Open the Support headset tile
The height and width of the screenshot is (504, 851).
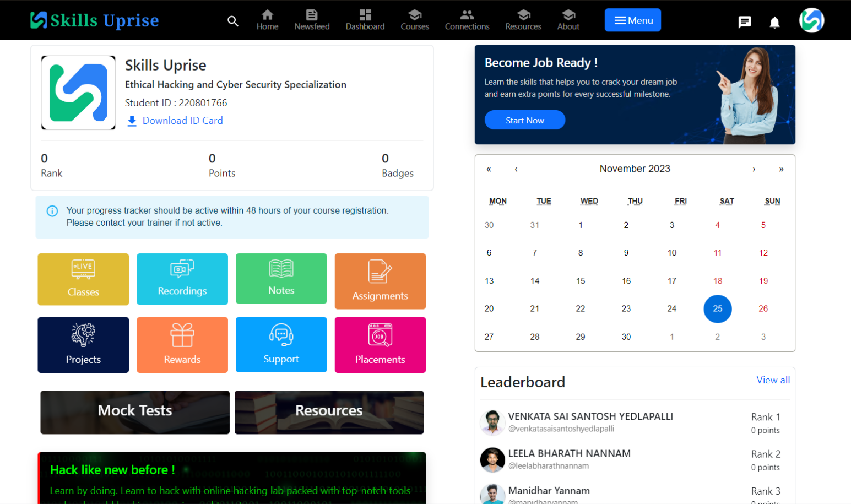pyautogui.click(x=281, y=345)
